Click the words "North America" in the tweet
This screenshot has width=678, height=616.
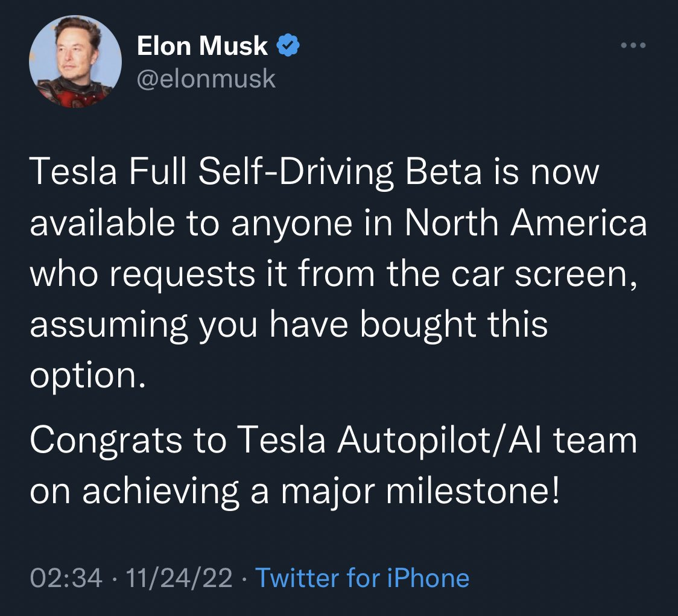(x=526, y=223)
